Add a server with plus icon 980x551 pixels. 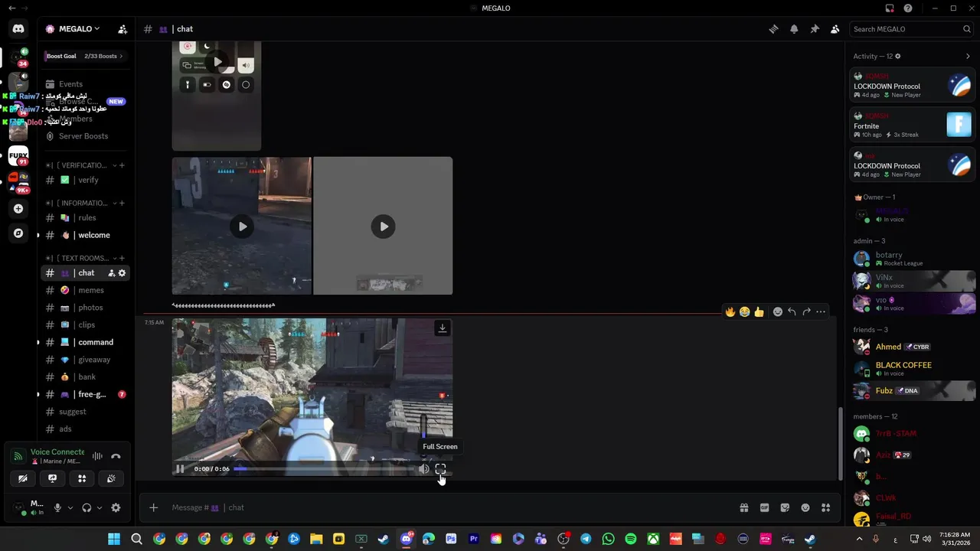point(18,208)
